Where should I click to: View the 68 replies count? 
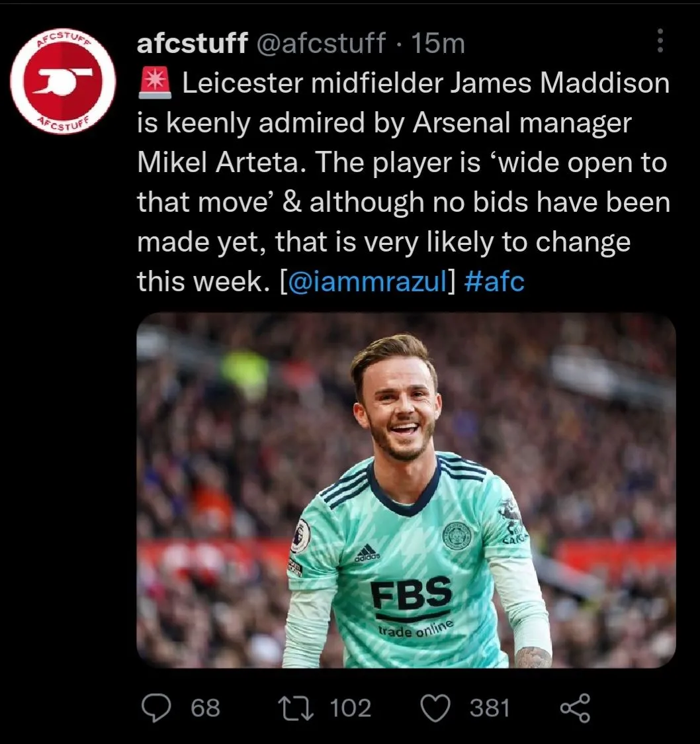click(205, 708)
